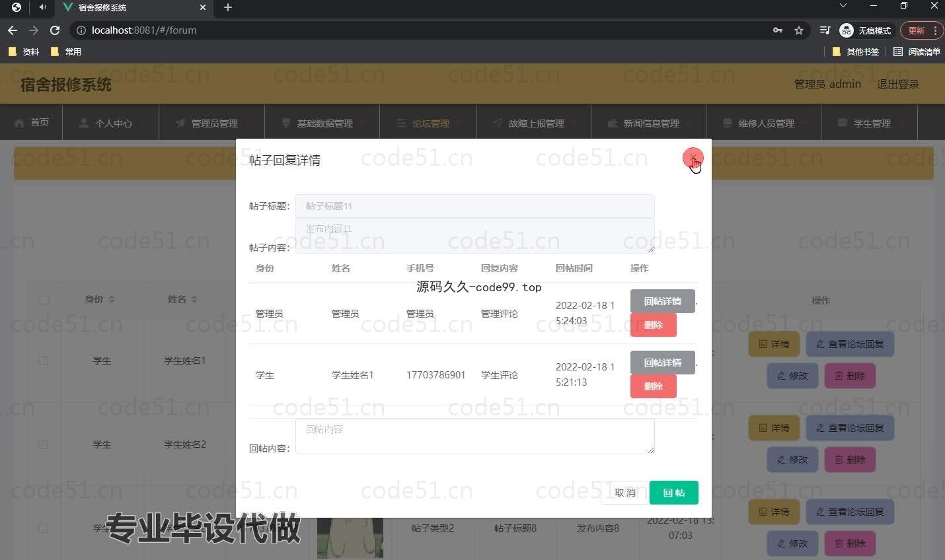Submit reply with green 回帖 button

click(674, 493)
